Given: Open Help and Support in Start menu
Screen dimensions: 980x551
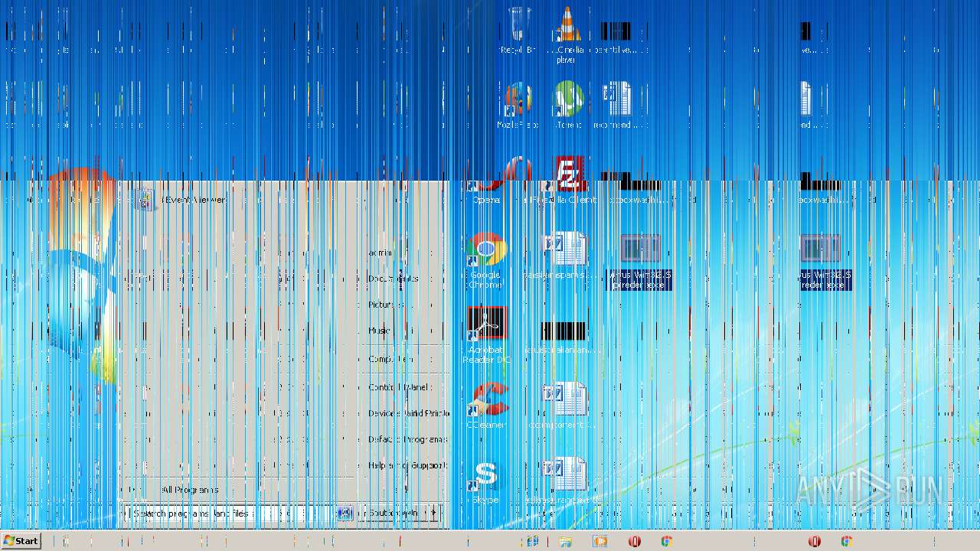Looking at the screenshot, I should pyautogui.click(x=407, y=465).
